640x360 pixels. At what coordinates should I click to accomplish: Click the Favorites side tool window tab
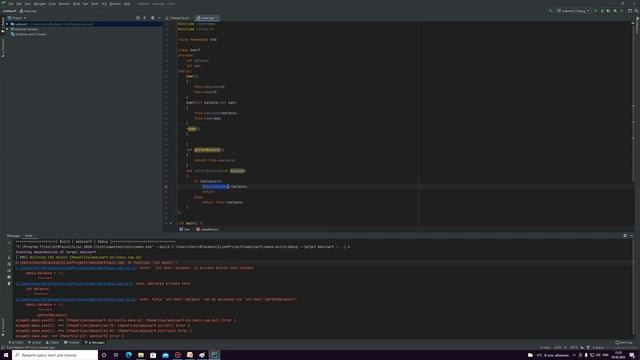pyautogui.click(x=3, y=327)
